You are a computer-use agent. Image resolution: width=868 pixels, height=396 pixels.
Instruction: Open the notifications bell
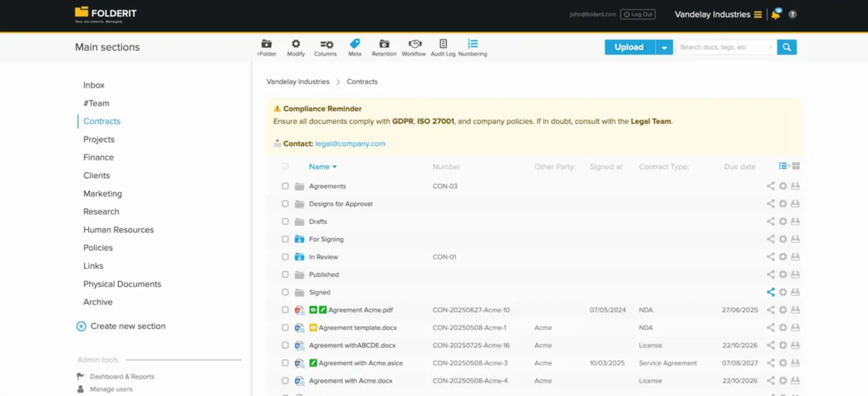(x=775, y=14)
